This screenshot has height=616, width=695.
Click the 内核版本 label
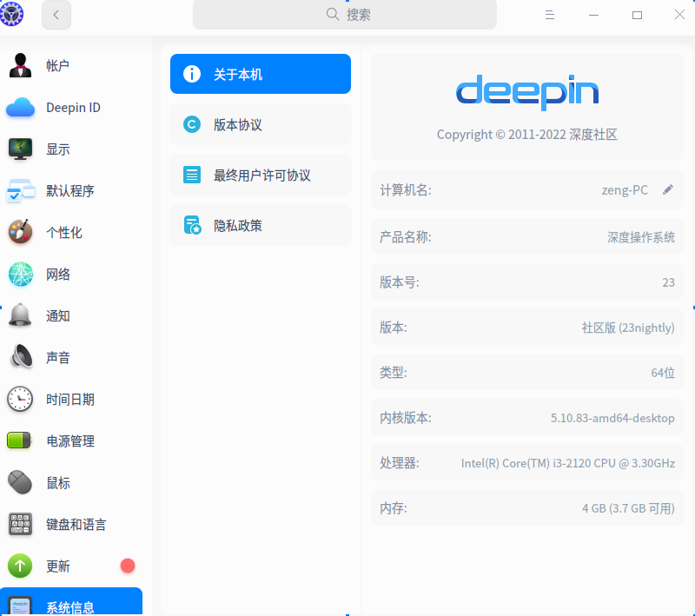[x=406, y=418]
